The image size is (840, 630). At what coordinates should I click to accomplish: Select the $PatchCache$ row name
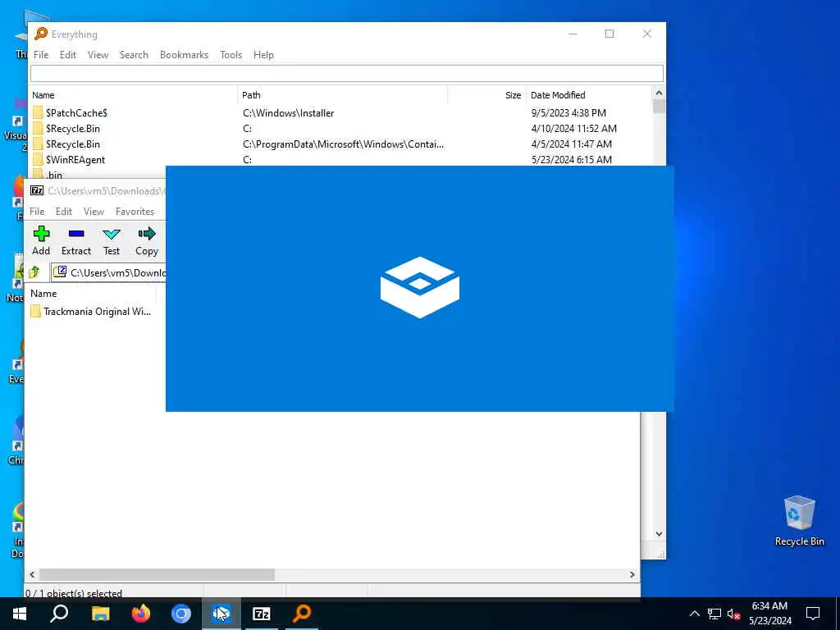76,113
